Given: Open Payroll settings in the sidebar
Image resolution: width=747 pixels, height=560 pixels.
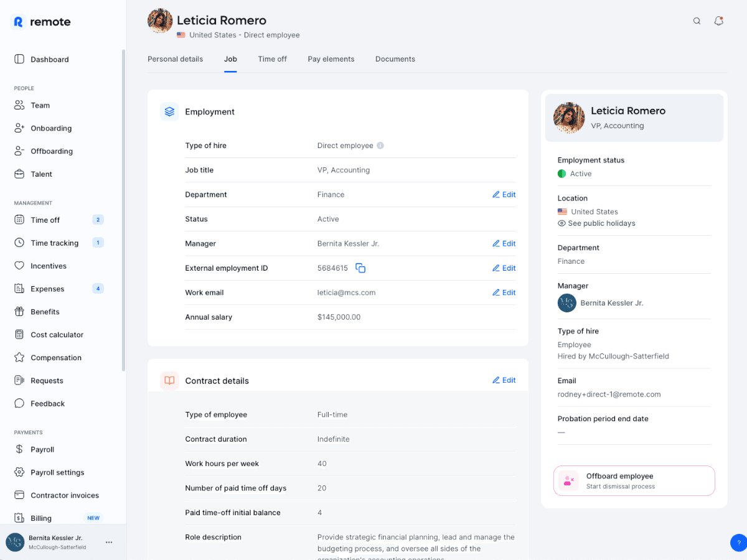Looking at the screenshot, I should [57, 472].
